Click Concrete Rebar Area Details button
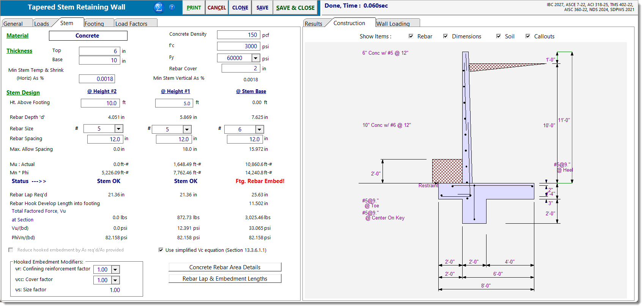This screenshot has width=644, height=308. pos(225,267)
